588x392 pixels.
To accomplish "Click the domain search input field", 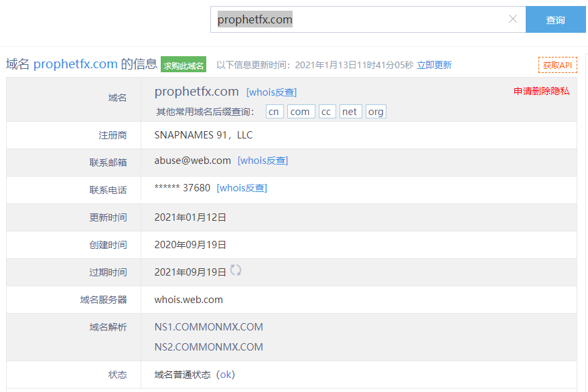I will [362, 20].
